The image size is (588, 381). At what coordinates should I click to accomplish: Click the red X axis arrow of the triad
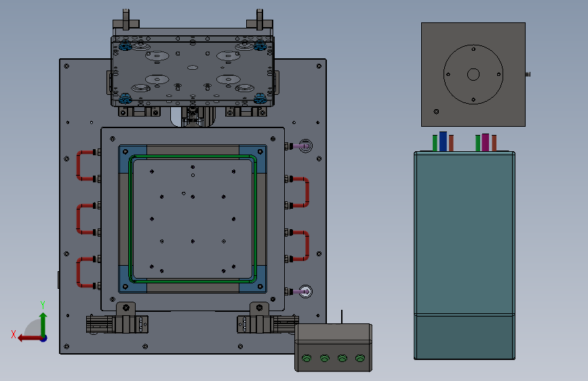click(x=29, y=338)
